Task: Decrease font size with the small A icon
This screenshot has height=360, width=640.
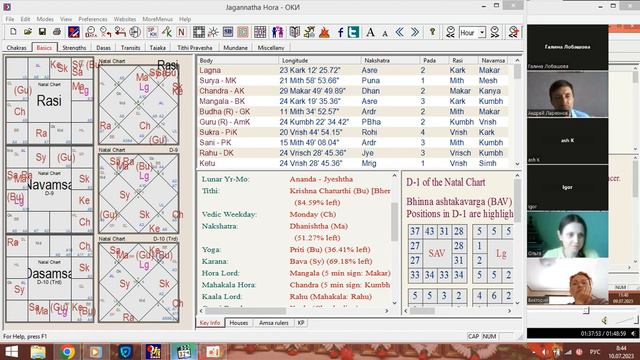Action: pyautogui.click(x=384, y=33)
